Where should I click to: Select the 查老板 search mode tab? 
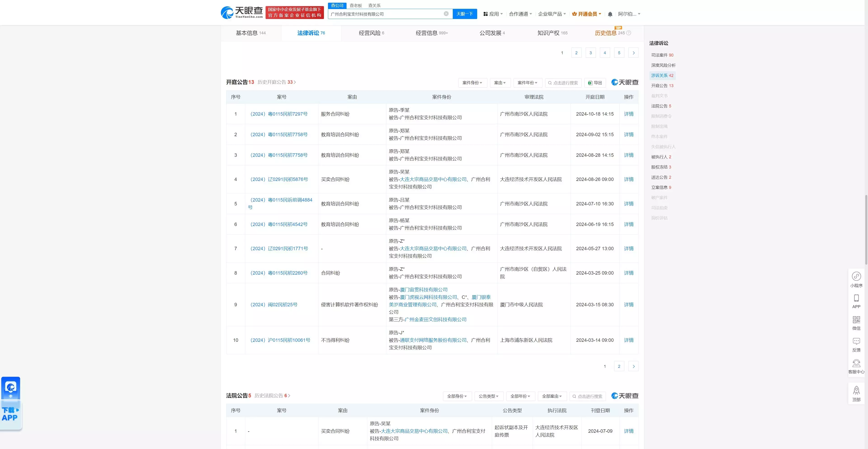356,6
